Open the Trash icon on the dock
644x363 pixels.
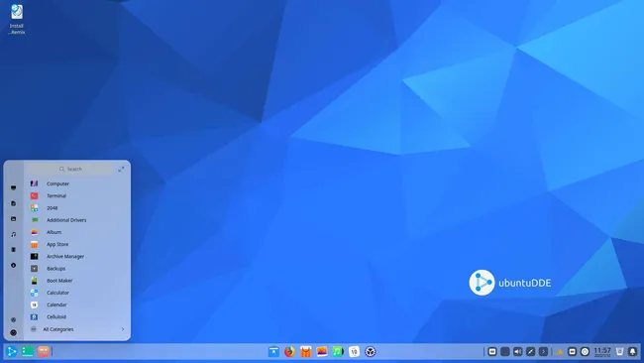point(620,351)
